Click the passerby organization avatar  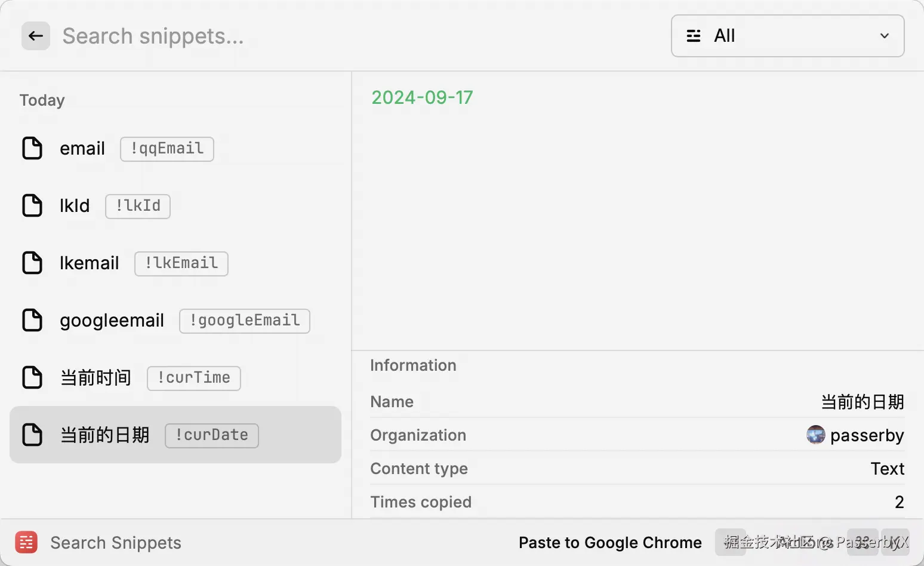(x=815, y=435)
